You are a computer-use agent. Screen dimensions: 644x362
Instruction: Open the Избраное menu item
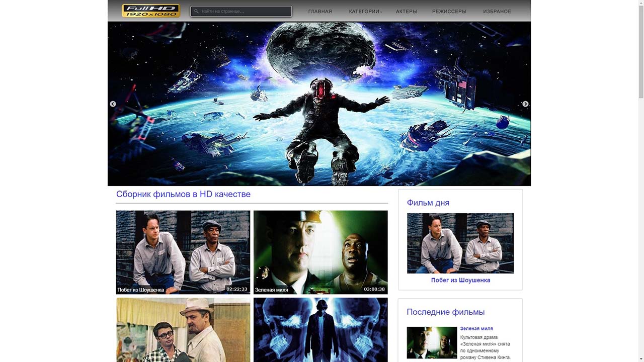pyautogui.click(x=497, y=12)
